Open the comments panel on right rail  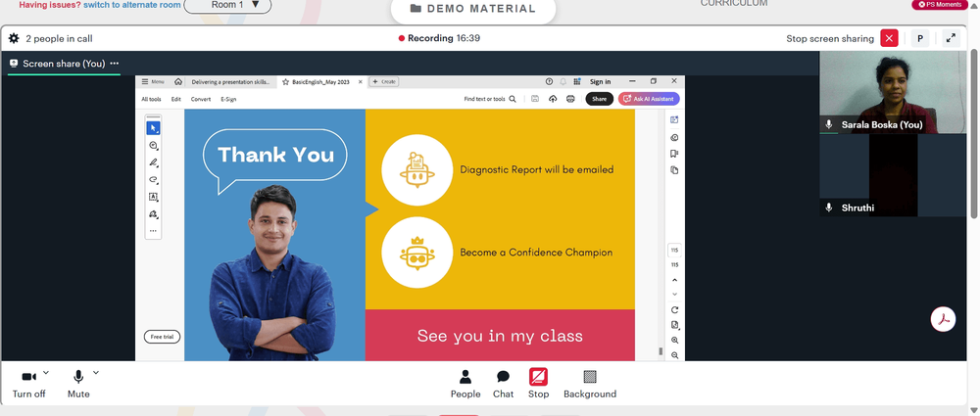(x=674, y=137)
